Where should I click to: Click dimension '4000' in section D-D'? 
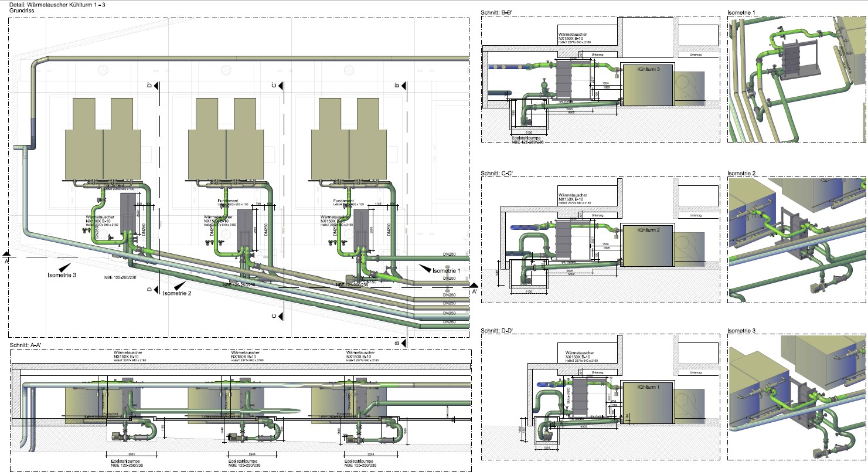coord(584,426)
